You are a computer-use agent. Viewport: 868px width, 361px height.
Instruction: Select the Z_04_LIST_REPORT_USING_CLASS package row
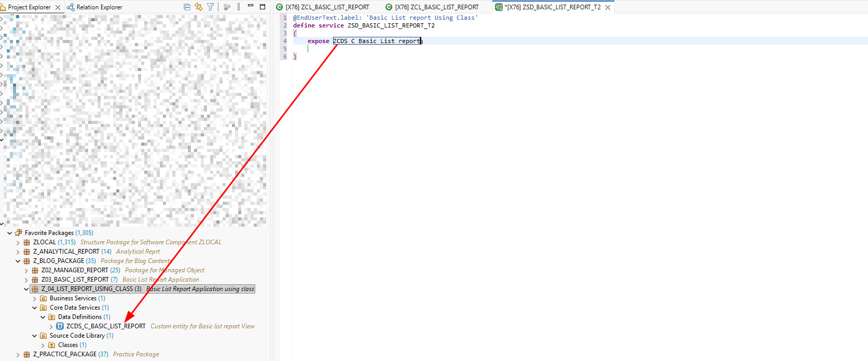(x=143, y=289)
